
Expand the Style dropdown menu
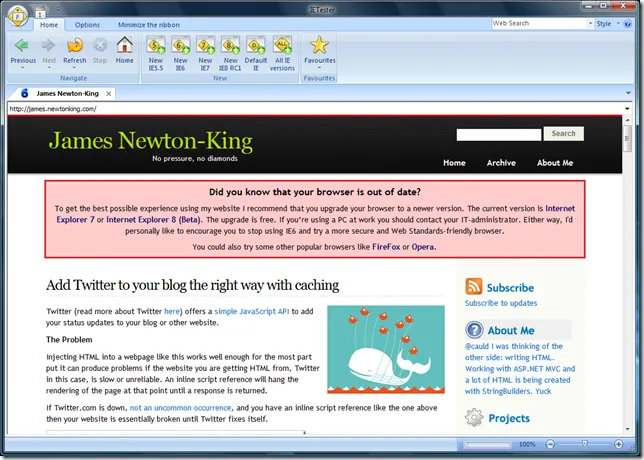pyautogui.click(x=606, y=23)
